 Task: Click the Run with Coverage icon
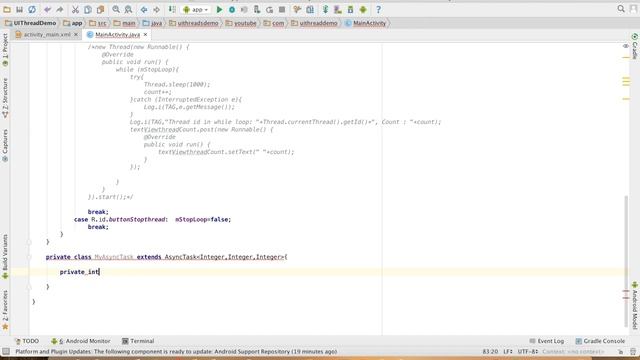tap(244, 9)
